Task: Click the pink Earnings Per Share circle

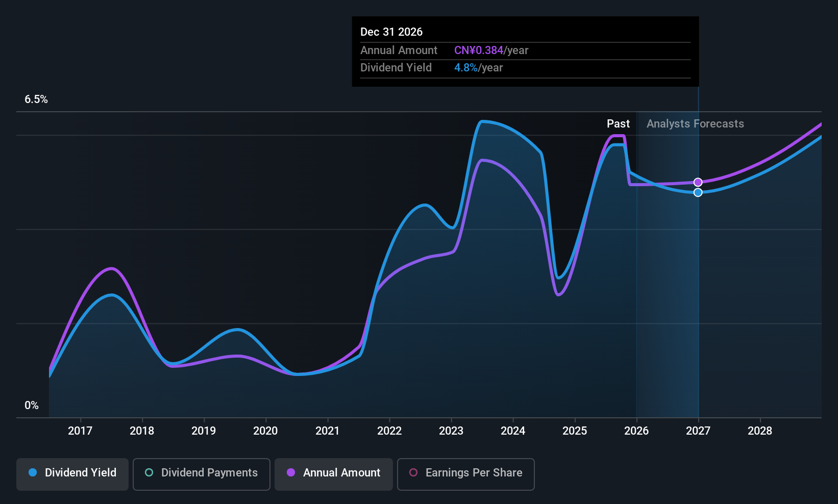Action: [413, 473]
